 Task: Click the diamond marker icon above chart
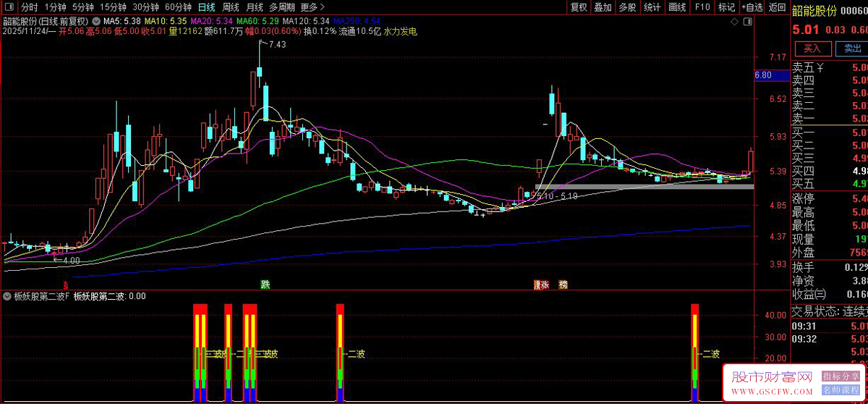[x=735, y=22]
